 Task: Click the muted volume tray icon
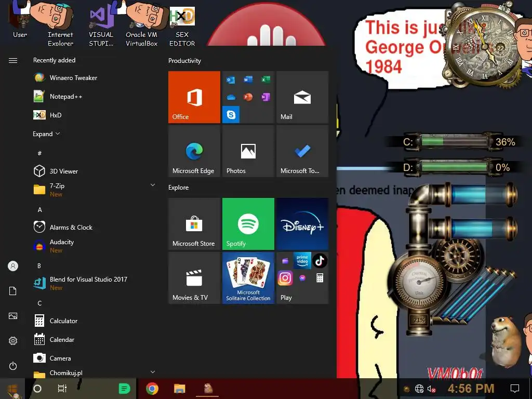[431, 389]
